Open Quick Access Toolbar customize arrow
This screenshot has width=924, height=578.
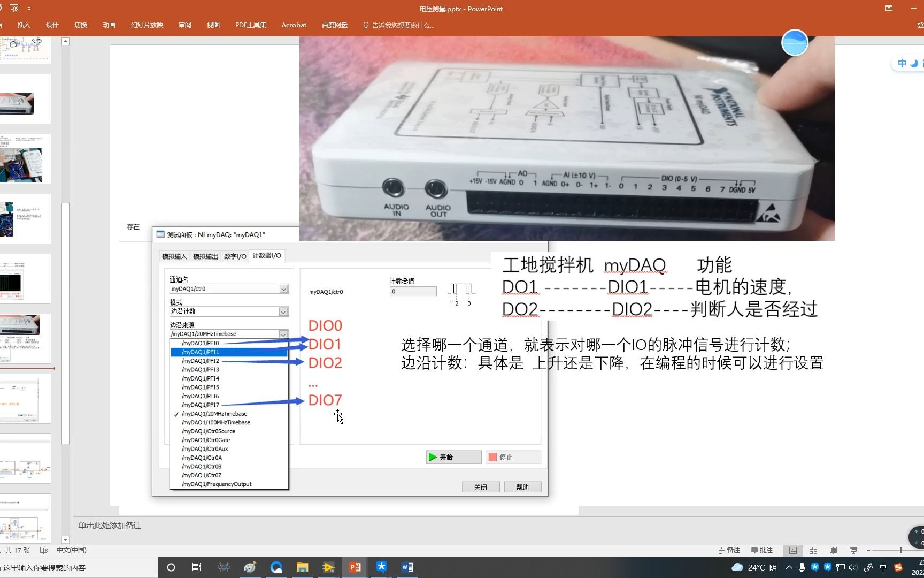coord(29,9)
